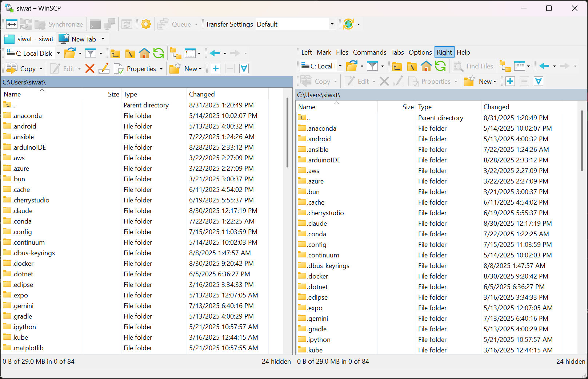Expand the left Properties dropdown arrow

point(161,69)
